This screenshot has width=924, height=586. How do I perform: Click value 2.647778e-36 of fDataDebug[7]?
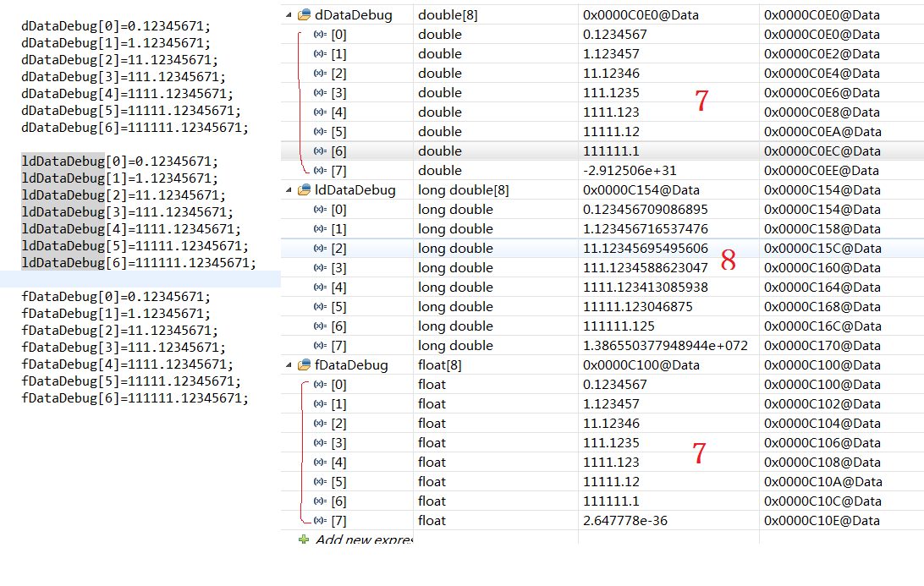click(x=625, y=520)
